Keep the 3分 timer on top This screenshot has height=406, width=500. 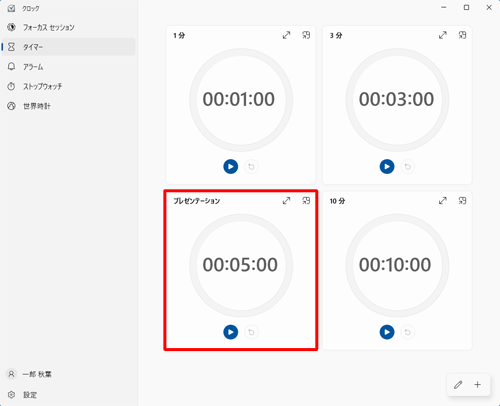[462, 35]
